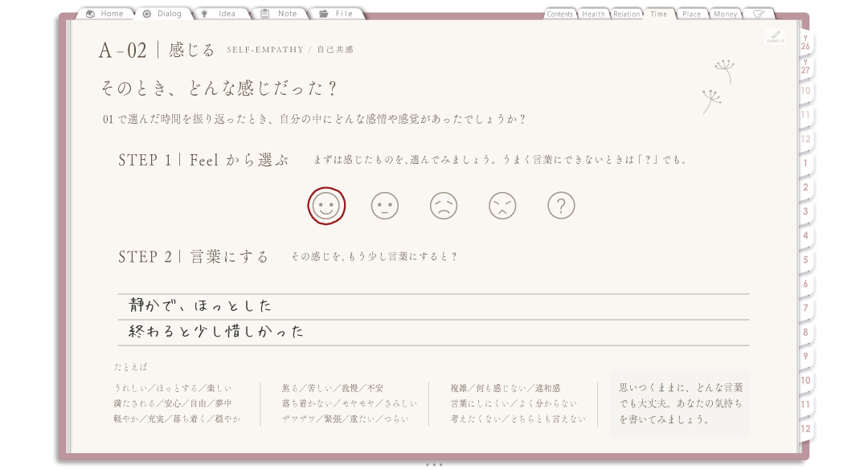Viewport: 868px width, 470px height.
Task: Jump to the Y 26 side tab
Action: tap(805, 43)
